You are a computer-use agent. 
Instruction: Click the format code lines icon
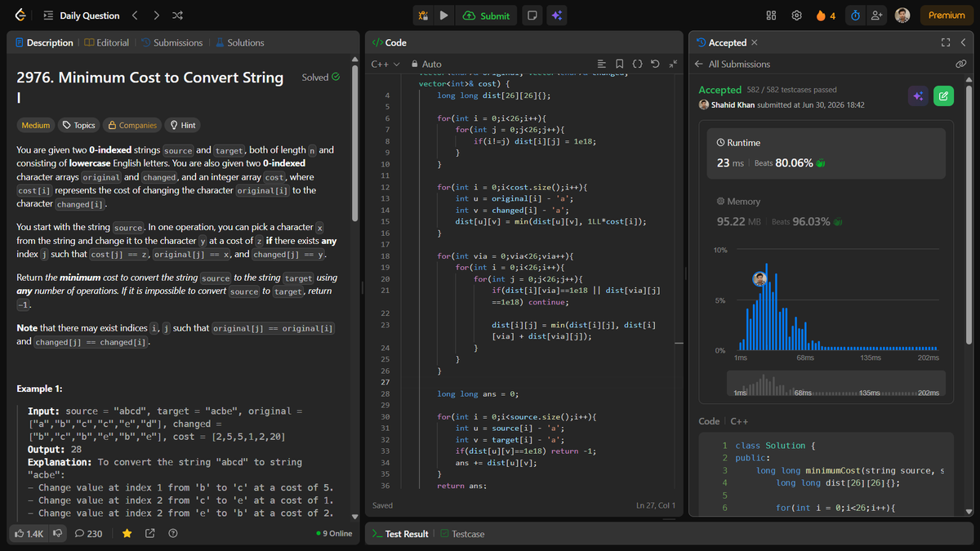[x=602, y=64]
